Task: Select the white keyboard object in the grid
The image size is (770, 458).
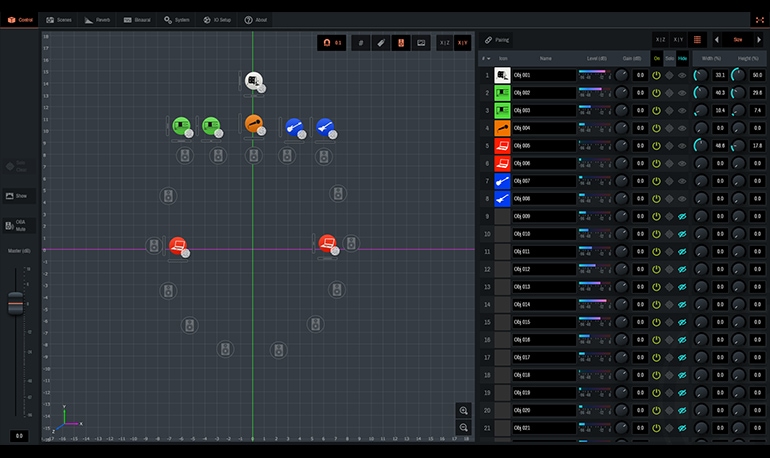Action: tap(253, 80)
